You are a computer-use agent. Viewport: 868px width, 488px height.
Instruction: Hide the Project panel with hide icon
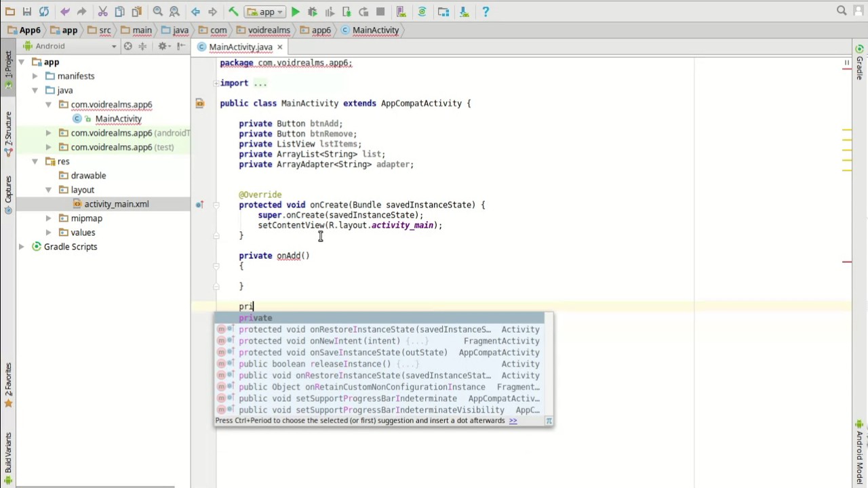(181, 46)
